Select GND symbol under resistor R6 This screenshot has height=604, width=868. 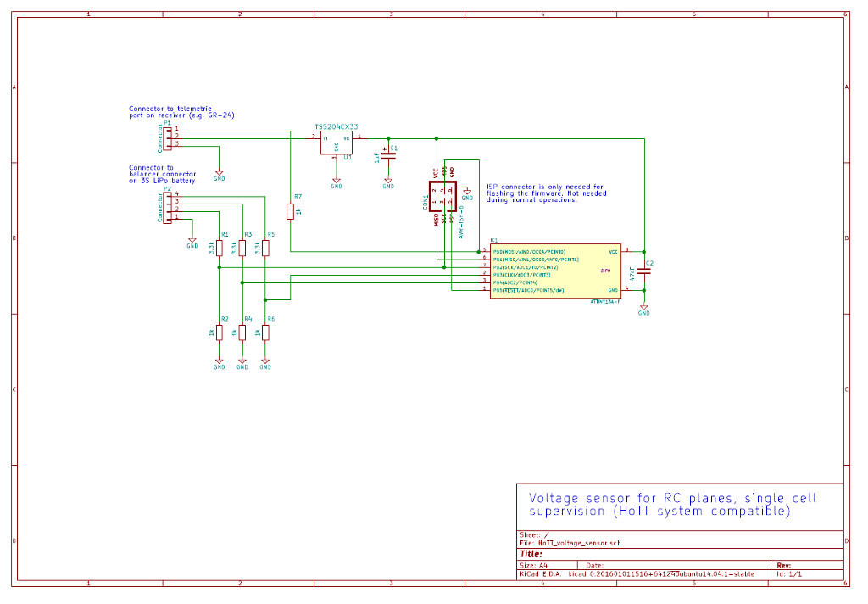tap(265, 364)
